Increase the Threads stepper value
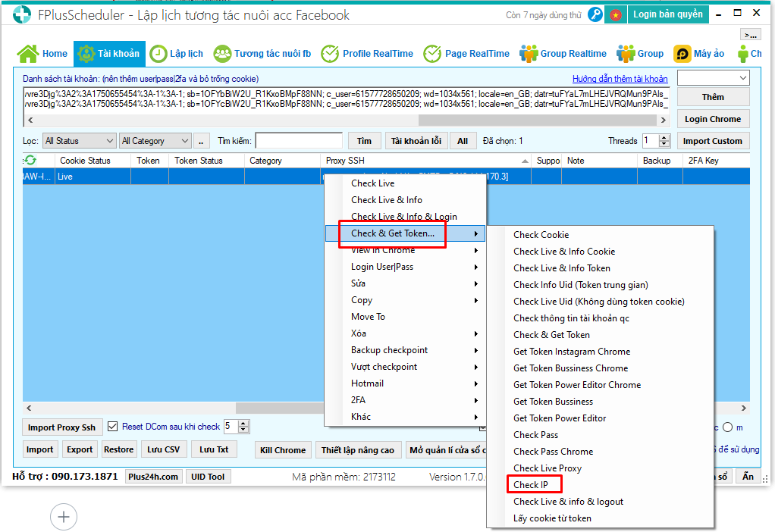This screenshot has width=775, height=532. pos(665,137)
